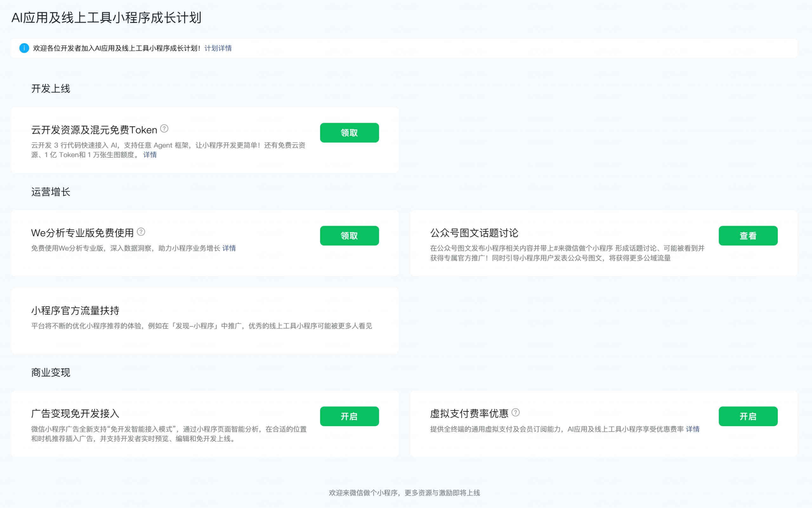The width and height of the screenshot is (812, 508).
Task: Click 开启 for 广告变现免开发接入
Action: [x=349, y=416]
